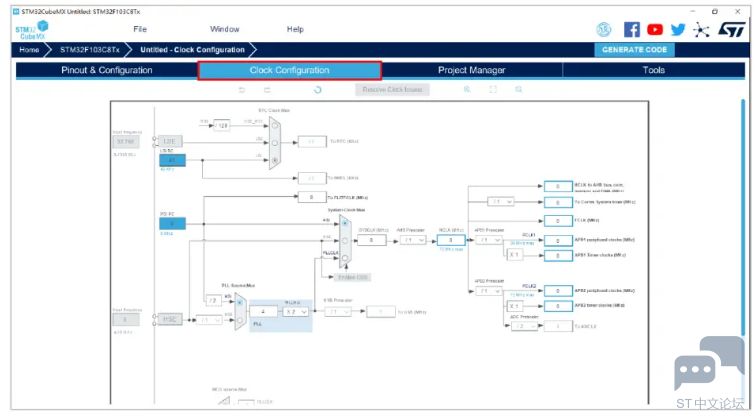
Task: Switch to Clock Configuration tab
Action: pyautogui.click(x=290, y=70)
